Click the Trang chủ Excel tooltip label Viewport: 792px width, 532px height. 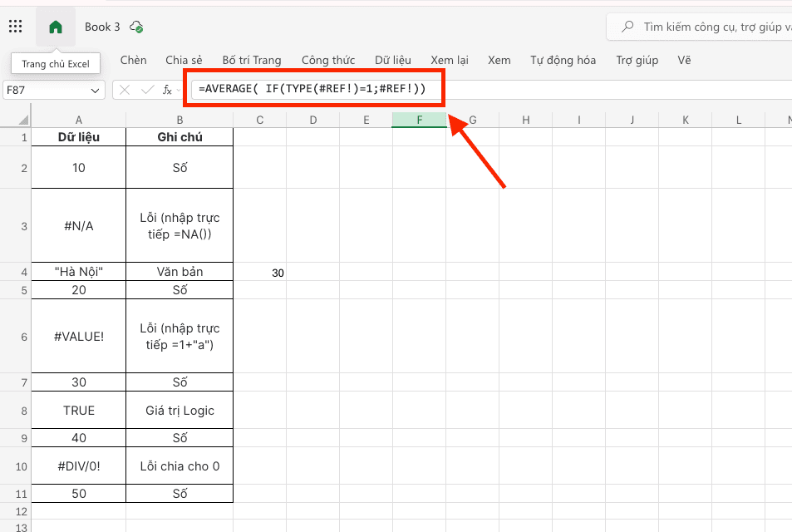55,63
